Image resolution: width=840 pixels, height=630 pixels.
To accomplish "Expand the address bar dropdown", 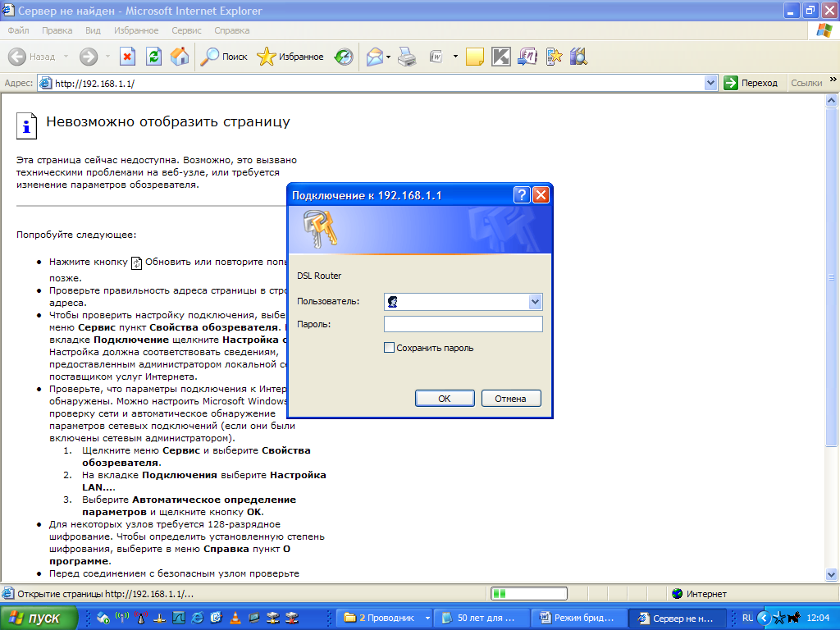I will [x=710, y=83].
